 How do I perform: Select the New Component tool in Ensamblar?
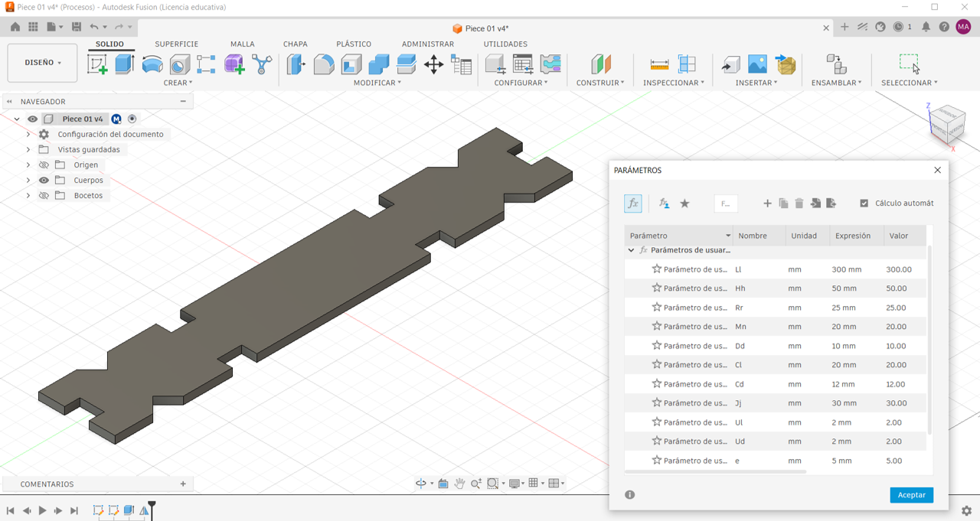pyautogui.click(x=836, y=64)
